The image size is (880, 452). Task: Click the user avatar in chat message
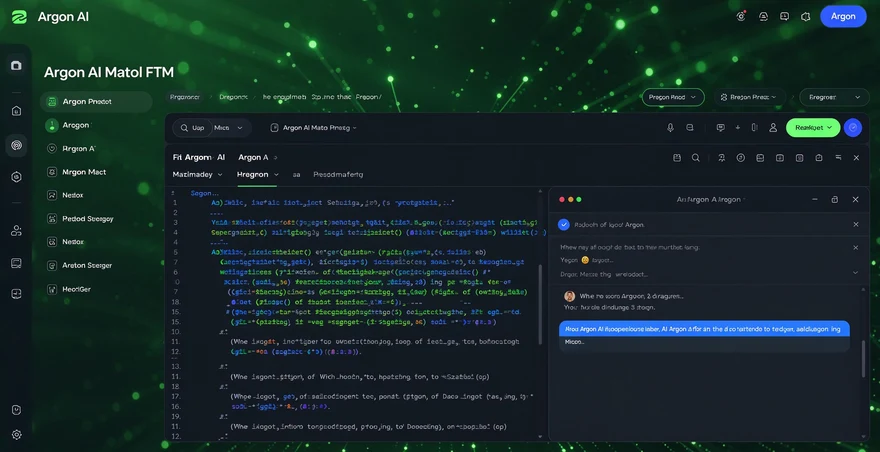570,296
